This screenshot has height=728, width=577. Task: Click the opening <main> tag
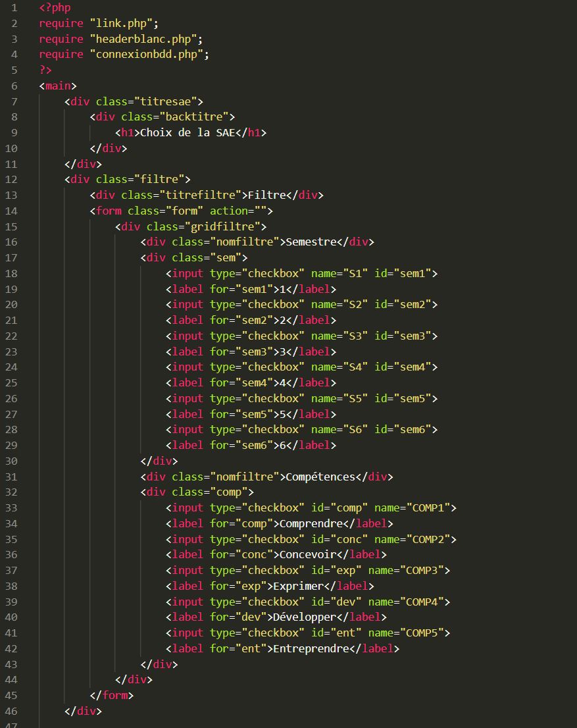click(56, 86)
